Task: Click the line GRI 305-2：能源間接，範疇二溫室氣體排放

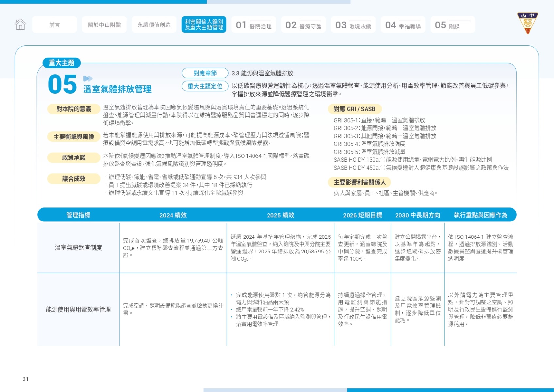Action: (x=385, y=128)
